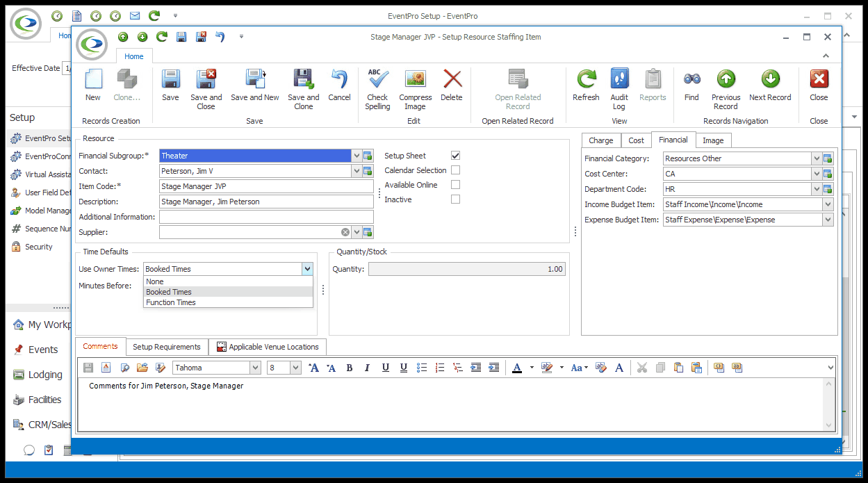Switch to the Charge tab
868x483 pixels.
pyautogui.click(x=601, y=140)
